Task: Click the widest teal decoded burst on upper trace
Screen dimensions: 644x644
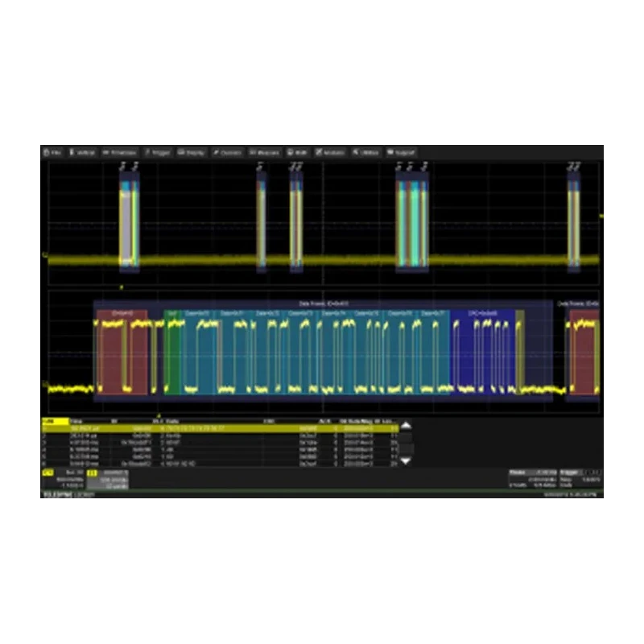Action: point(412,222)
